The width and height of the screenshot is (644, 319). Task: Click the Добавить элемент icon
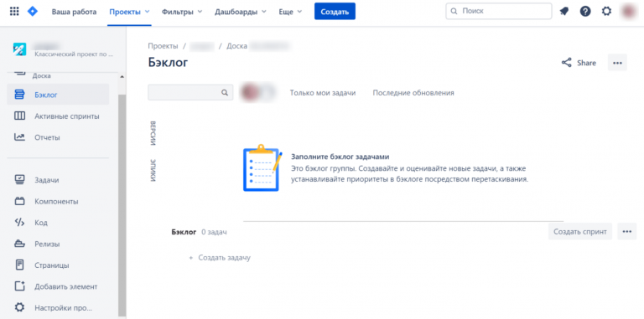coord(20,286)
